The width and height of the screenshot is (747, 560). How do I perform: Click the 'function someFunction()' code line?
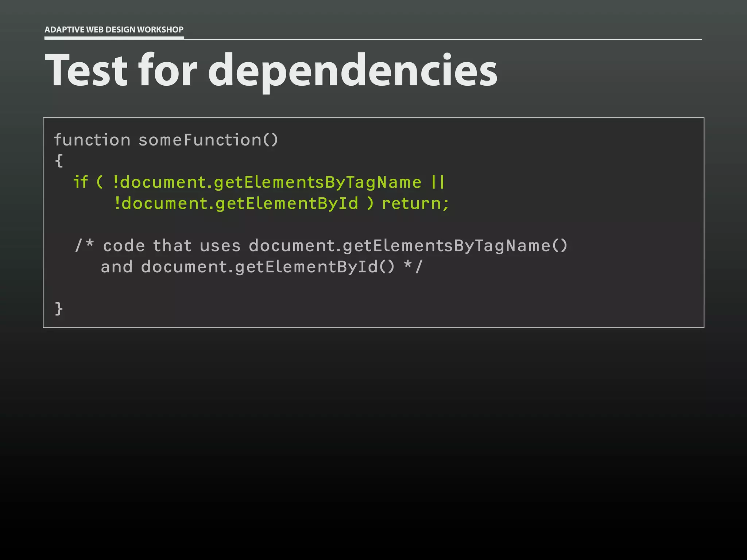[x=166, y=140]
